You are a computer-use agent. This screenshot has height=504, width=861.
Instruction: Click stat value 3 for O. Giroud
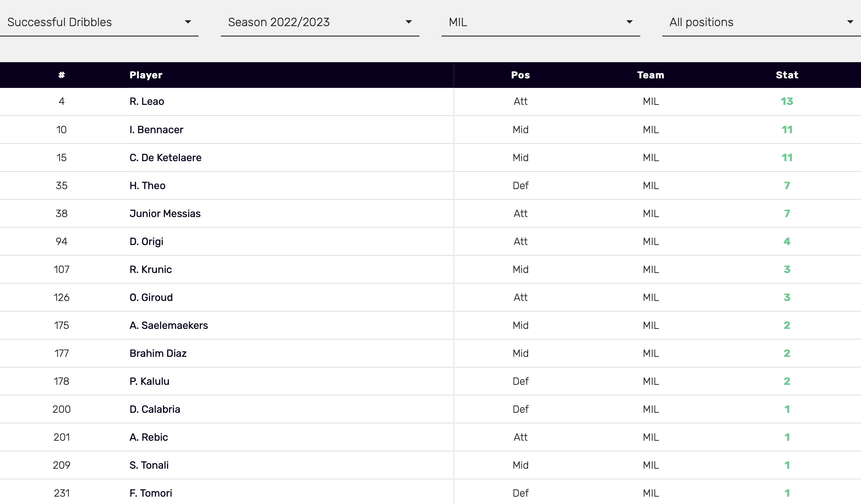[787, 297]
